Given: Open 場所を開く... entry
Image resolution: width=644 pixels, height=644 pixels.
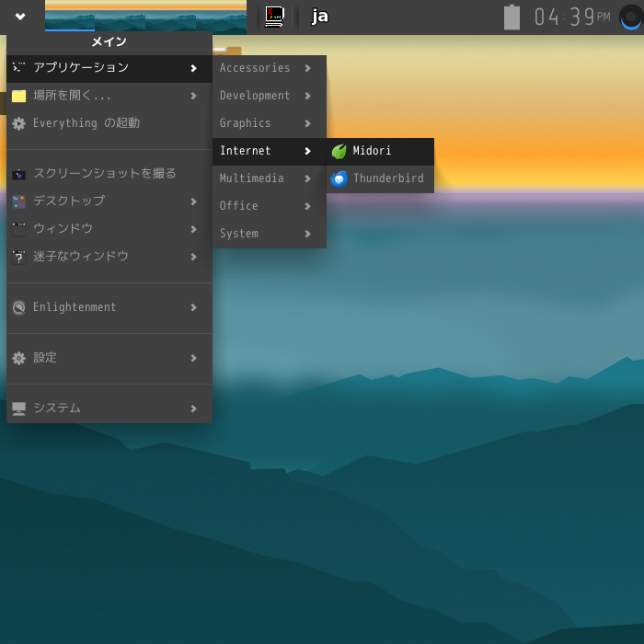Looking at the screenshot, I should coord(109,96).
